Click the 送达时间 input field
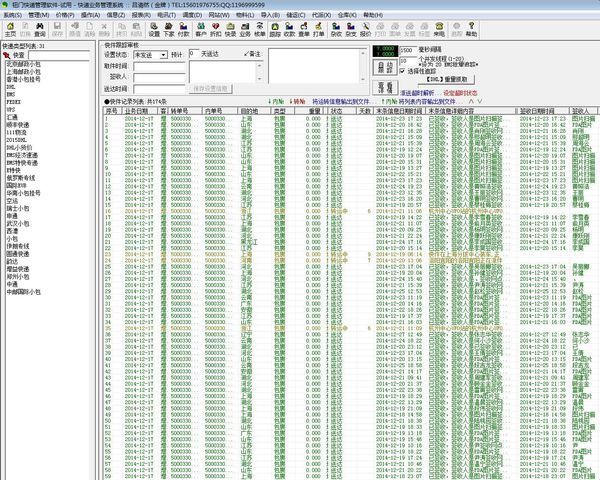This screenshot has width=600, height=480. coord(150,88)
